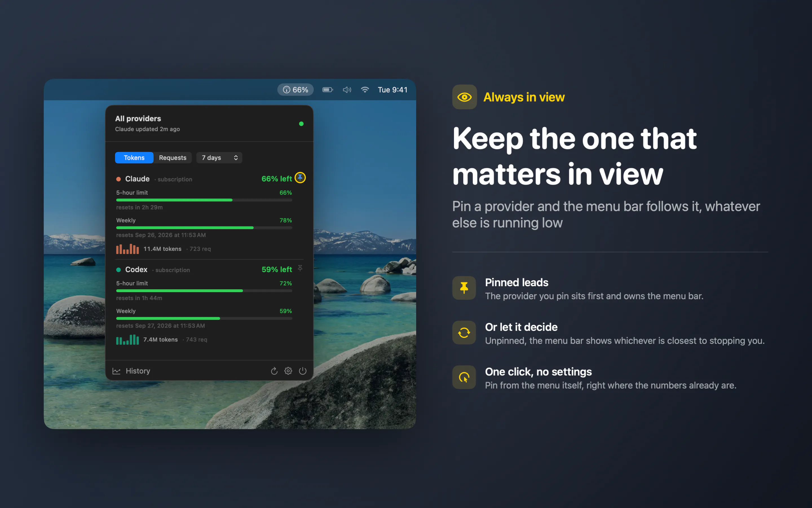Screen dimensions: 812x508
Task: Open the Wi-Fi menu bar icon
Action: (365, 90)
